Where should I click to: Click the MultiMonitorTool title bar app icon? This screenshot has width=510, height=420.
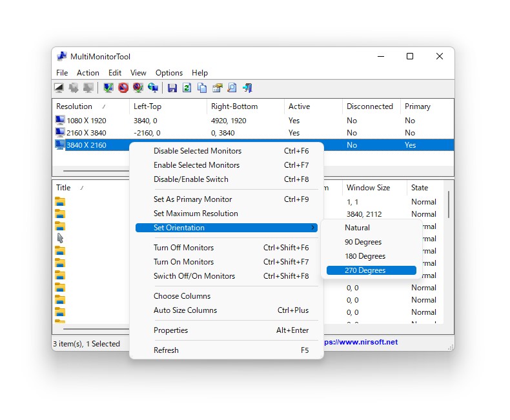click(x=62, y=57)
